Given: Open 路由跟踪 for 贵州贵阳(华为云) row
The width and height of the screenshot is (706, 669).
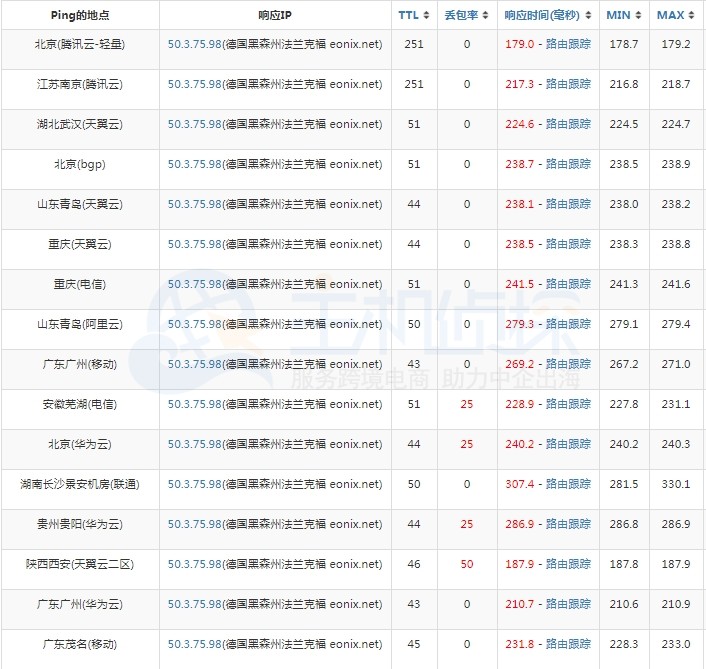Looking at the screenshot, I should (568, 524).
